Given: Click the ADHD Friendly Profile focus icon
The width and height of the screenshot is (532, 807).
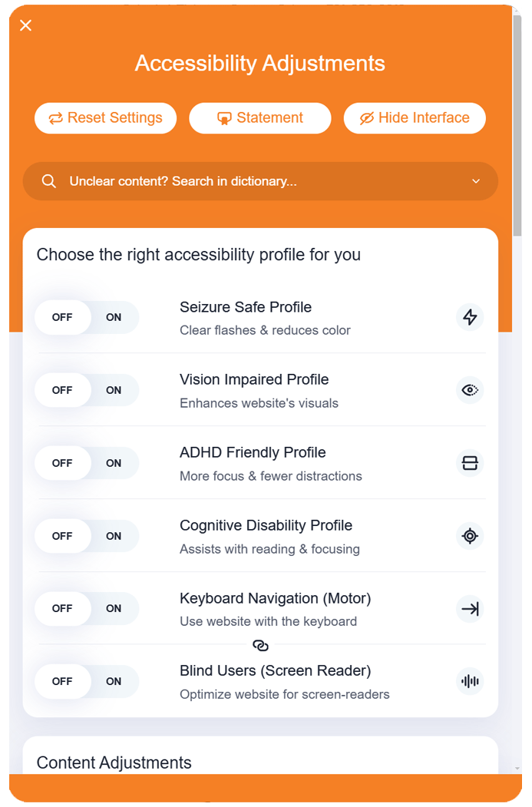Looking at the screenshot, I should [470, 463].
